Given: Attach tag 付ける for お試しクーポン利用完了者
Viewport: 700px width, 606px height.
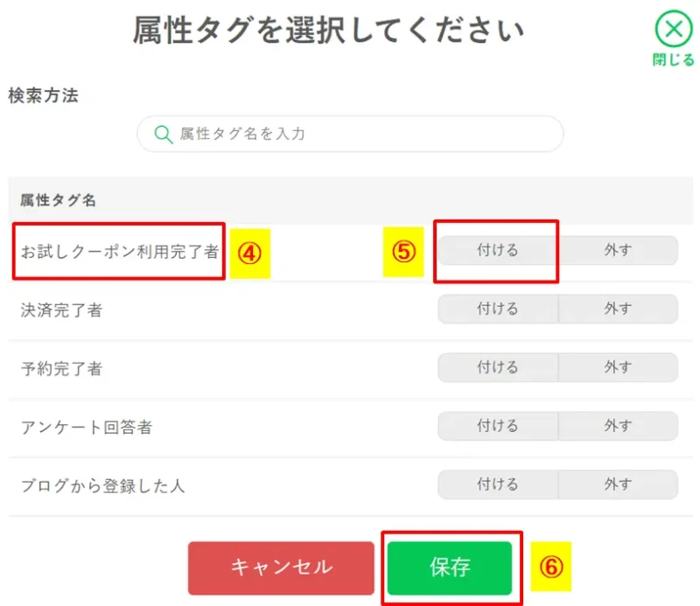Looking at the screenshot, I should pos(496,250).
